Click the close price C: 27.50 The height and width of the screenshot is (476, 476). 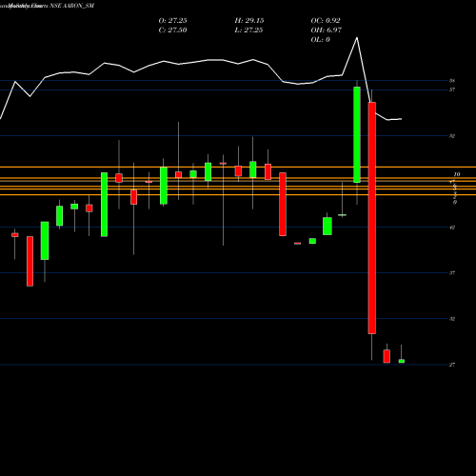[x=172, y=30]
